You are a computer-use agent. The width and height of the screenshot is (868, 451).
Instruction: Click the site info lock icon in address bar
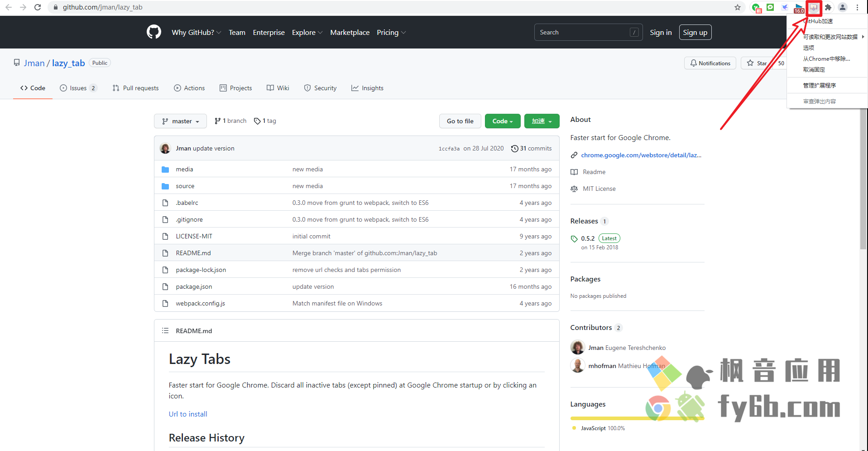click(x=56, y=7)
